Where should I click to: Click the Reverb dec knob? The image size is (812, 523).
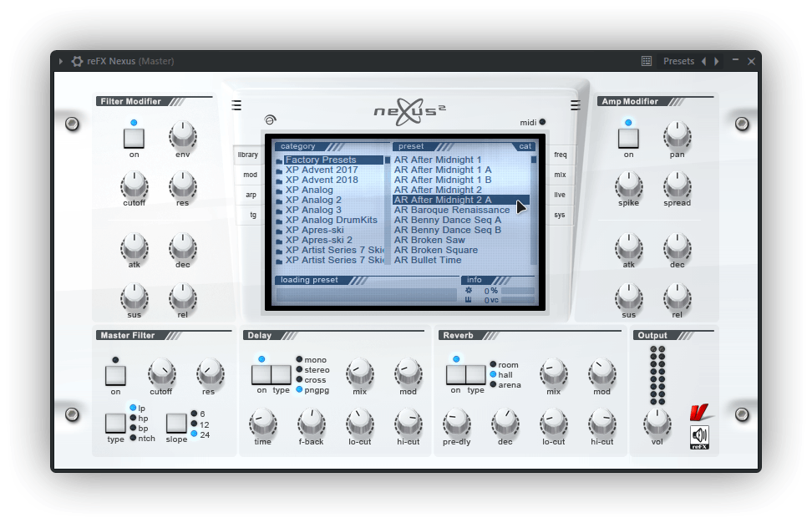(505, 423)
